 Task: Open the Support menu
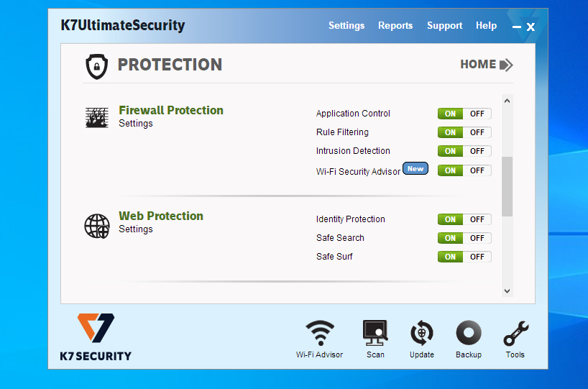click(444, 26)
